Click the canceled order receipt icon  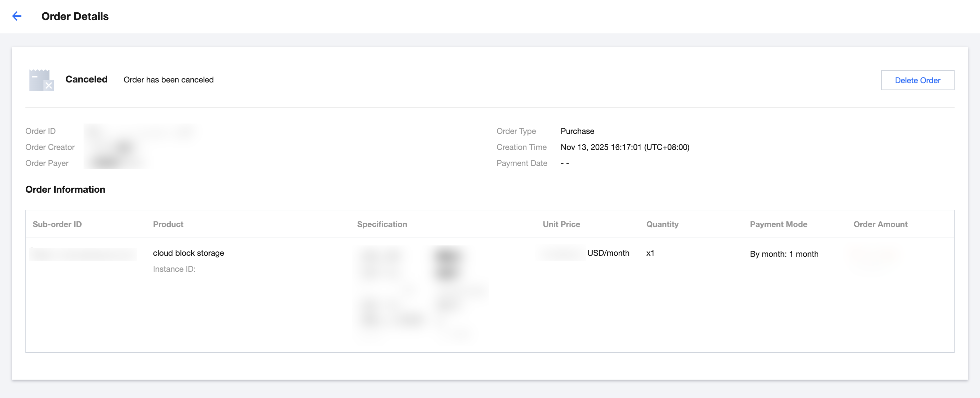(41, 80)
